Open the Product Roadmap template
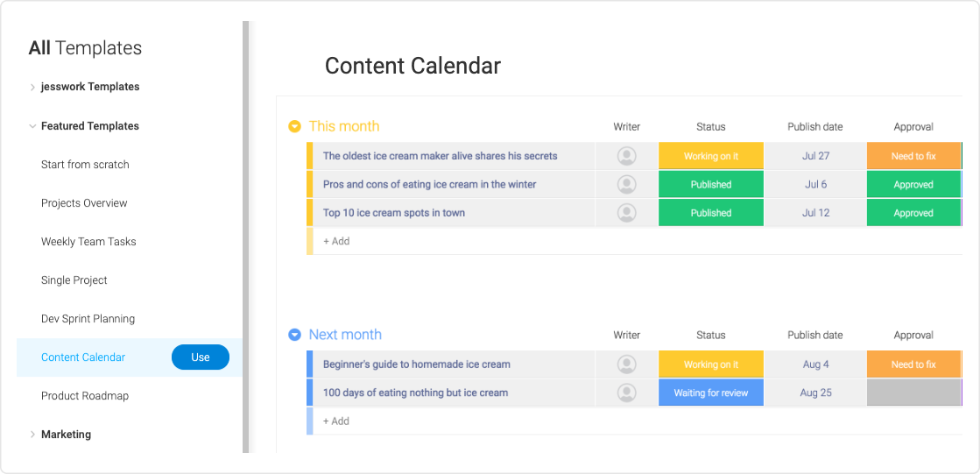The height and width of the screenshot is (474, 980). [85, 396]
